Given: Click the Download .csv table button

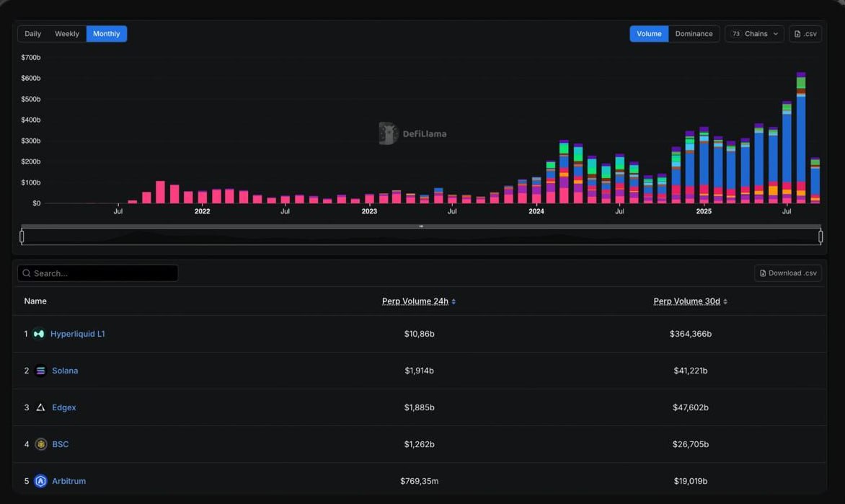Looking at the screenshot, I should click(x=788, y=273).
